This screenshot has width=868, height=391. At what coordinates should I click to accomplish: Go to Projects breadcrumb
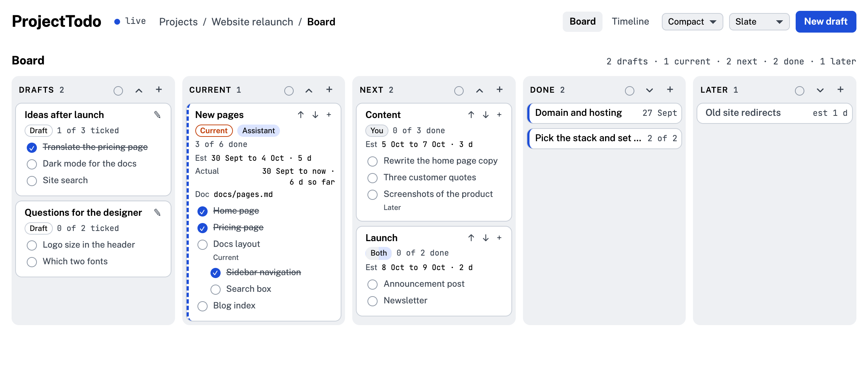coord(178,22)
